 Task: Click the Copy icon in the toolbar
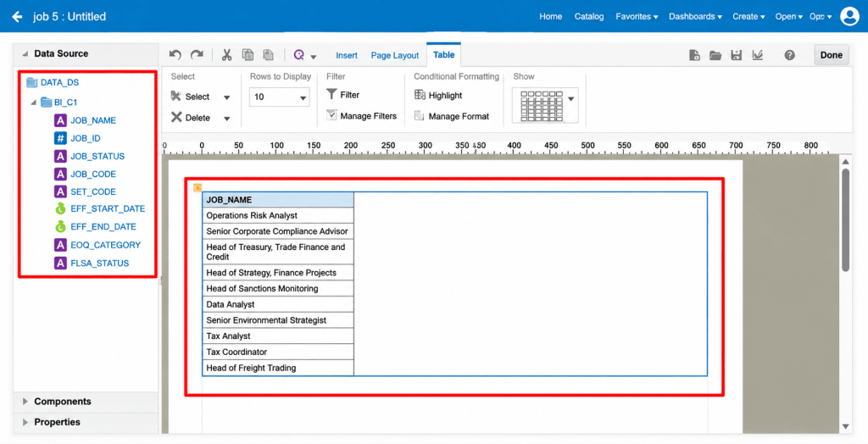pyautogui.click(x=248, y=55)
